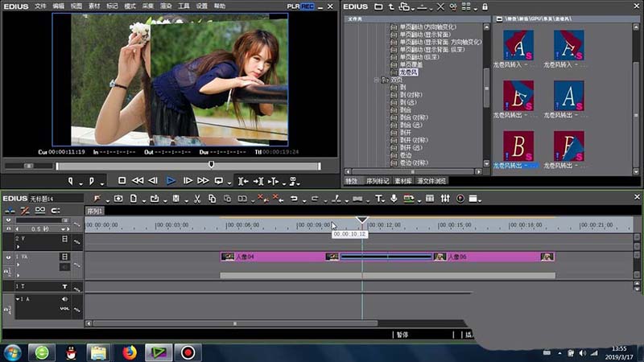This screenshot has height=362, width=644.
Task: Click the Open project icon
Action: pos(155,199)
